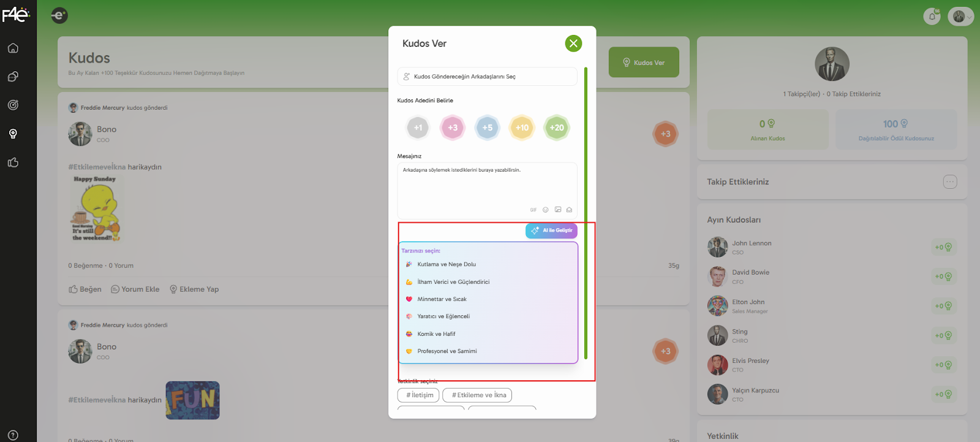Select the '#İletişim' competency tag
Screen dimensions: 980x442
click(418, 395)
